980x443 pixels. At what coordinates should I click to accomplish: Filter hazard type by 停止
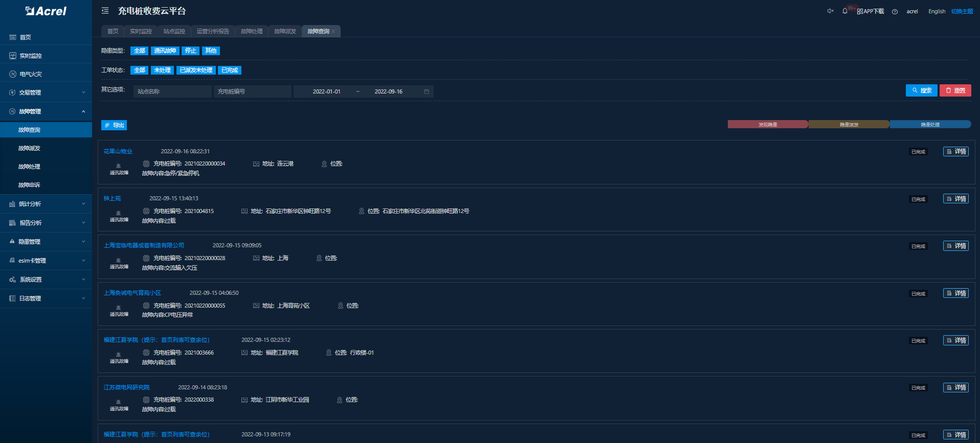[190, 51]
